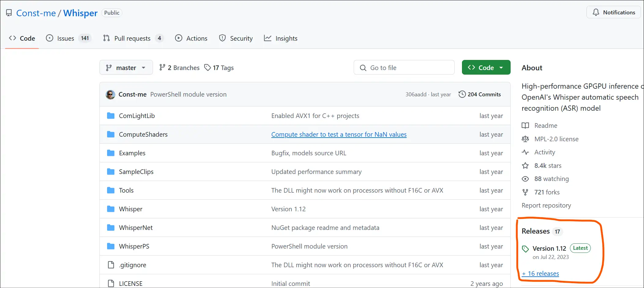Click the Readme book icon
This screenshot has width=644, height=288.
pyautogui.click(x=525, y=126)
